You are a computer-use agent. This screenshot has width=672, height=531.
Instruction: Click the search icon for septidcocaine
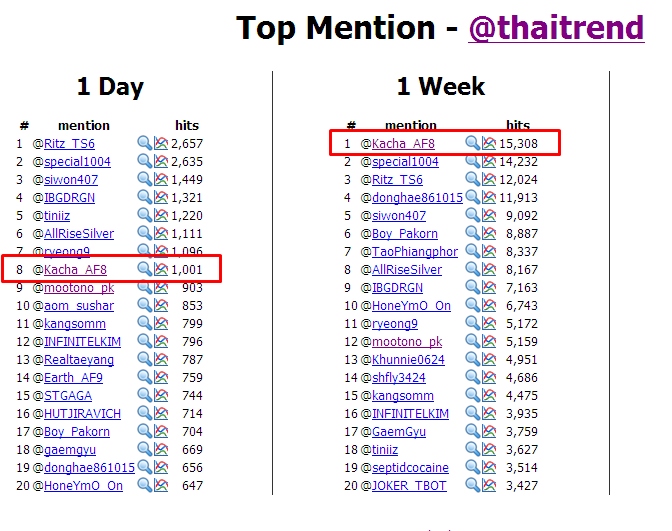(473, 467)
